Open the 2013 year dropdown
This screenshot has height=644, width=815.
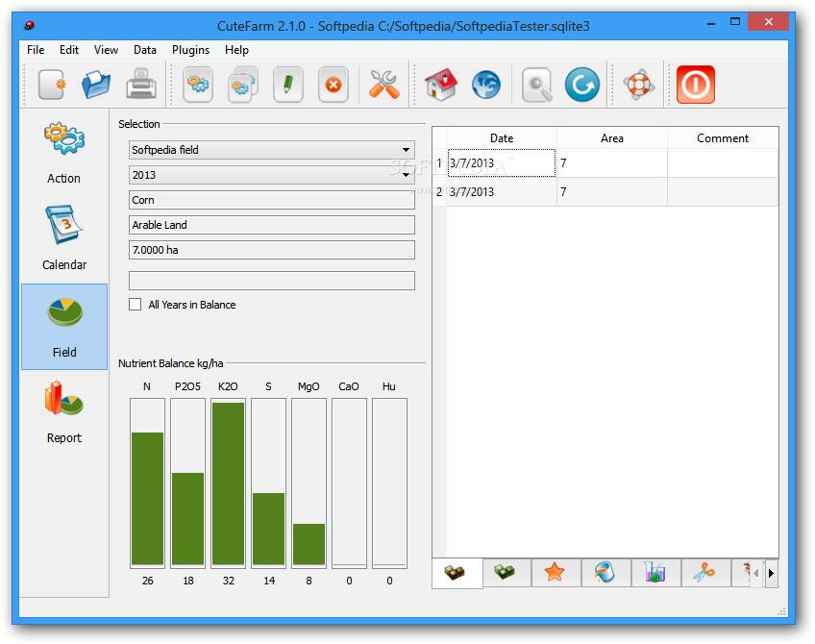[x=272, y=175]
